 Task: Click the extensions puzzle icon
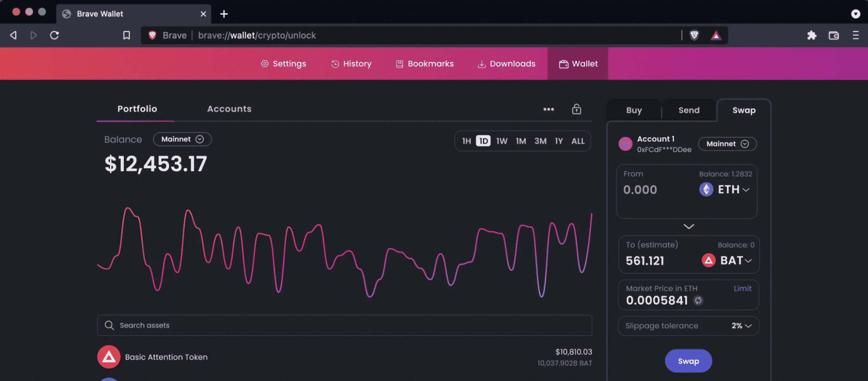[812, 35]
